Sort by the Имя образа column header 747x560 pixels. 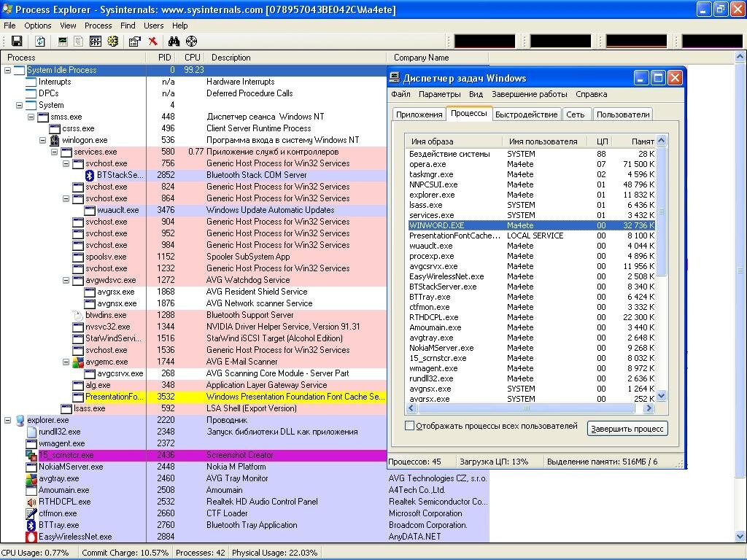pos(454,141)
